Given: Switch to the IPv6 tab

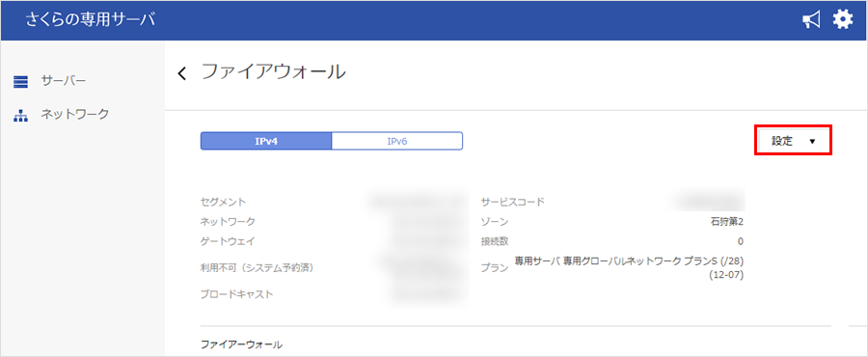Looking at the screenshot, I should click(397, 141).
